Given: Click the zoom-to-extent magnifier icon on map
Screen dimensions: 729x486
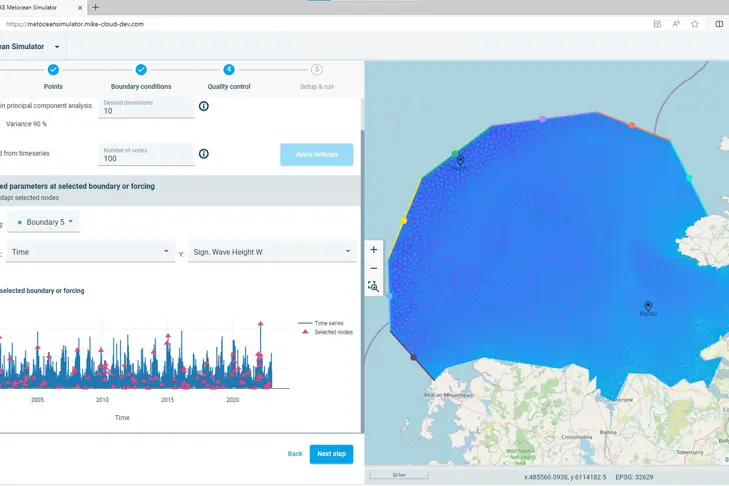Looking at the screenshot, I should tap(373, 286).
